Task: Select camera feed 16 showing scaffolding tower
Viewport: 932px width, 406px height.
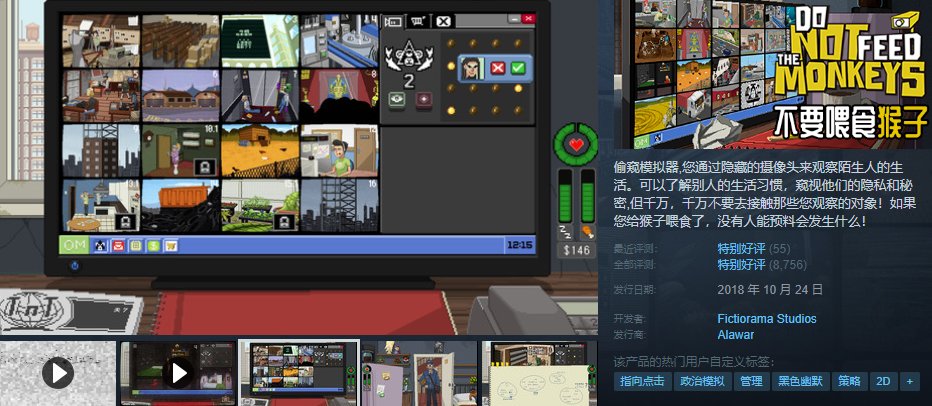Action: [339, 206]
